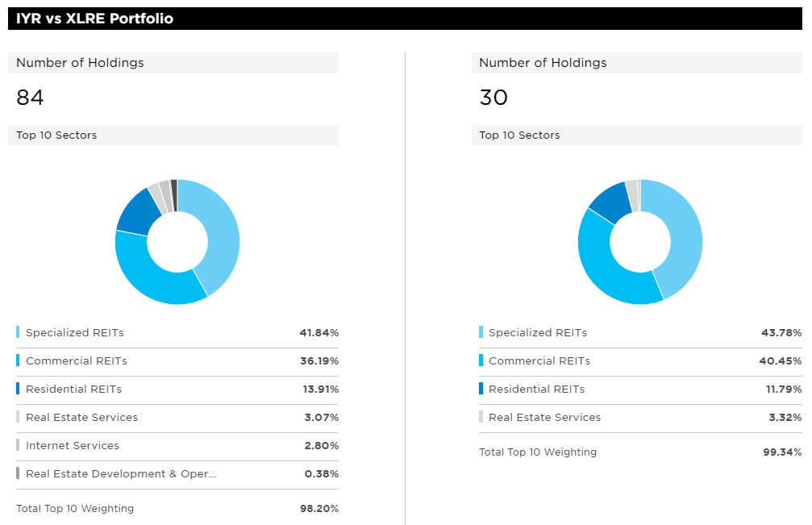Click the 99.34% total value
This screenshot has height=525, width=812.
[x=782, y=452]
